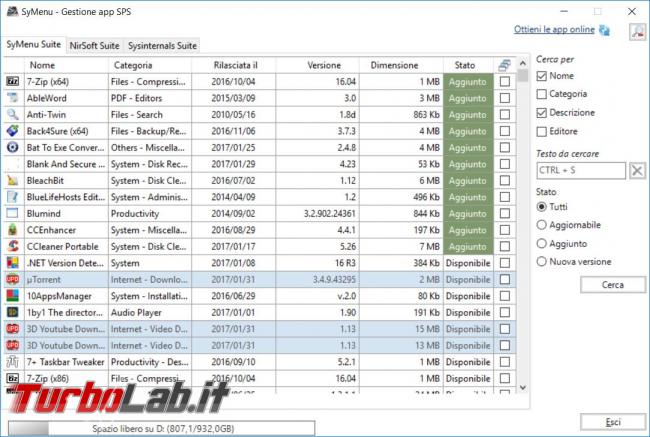Screen dimensions: 650x437
Task: Uncheck the Descrizione search option
Action: [541, 113]
